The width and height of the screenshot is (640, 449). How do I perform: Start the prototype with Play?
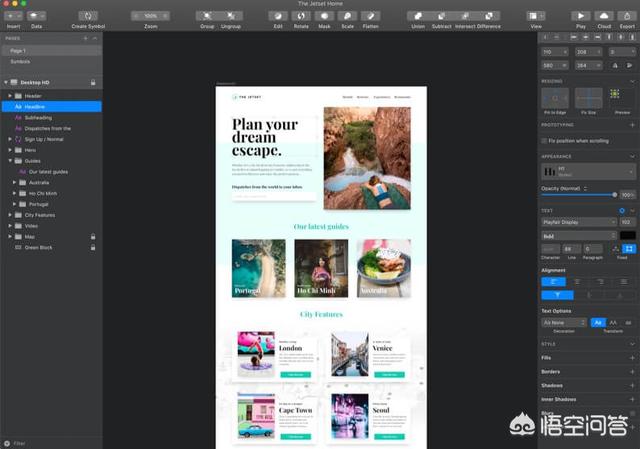coord(581,16)
